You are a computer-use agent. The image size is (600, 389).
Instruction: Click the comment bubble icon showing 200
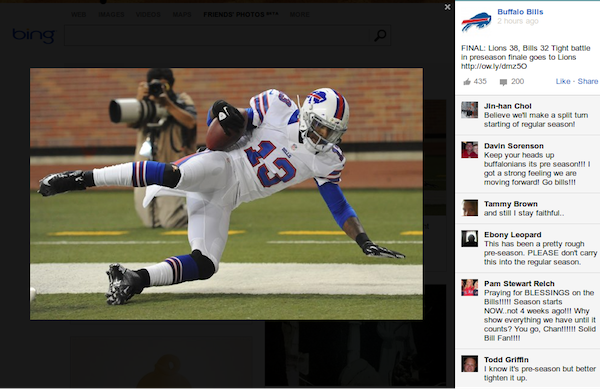click(x=503, y=82)
